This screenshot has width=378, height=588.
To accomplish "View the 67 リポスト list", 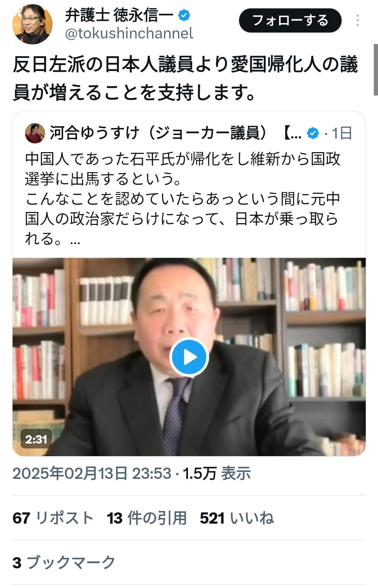I will click(53, 518).
